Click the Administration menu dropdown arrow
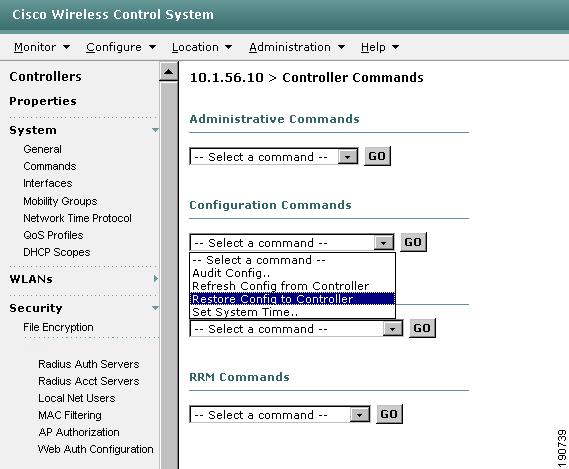 341,47
